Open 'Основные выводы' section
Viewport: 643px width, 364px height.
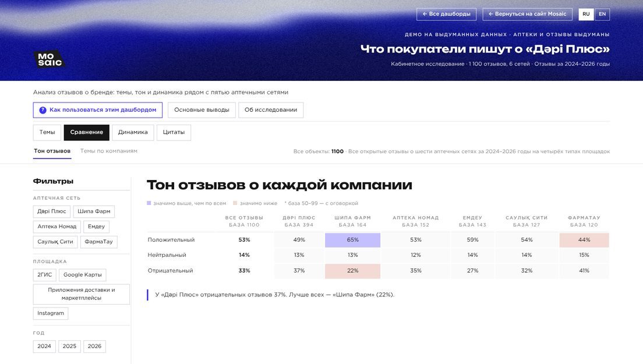[202, 110]
